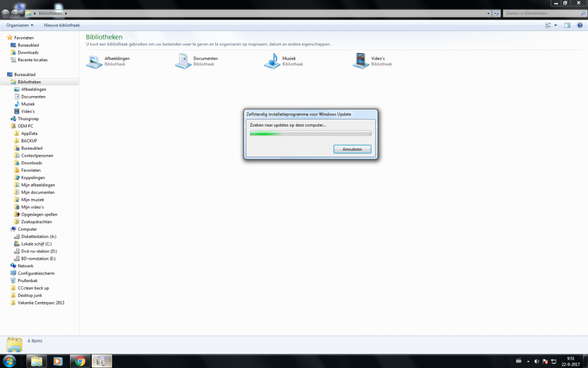This screenshot has width=588, height=368.
Task: Open the Afbeeldingen library icon
Action: click(95, 61)
